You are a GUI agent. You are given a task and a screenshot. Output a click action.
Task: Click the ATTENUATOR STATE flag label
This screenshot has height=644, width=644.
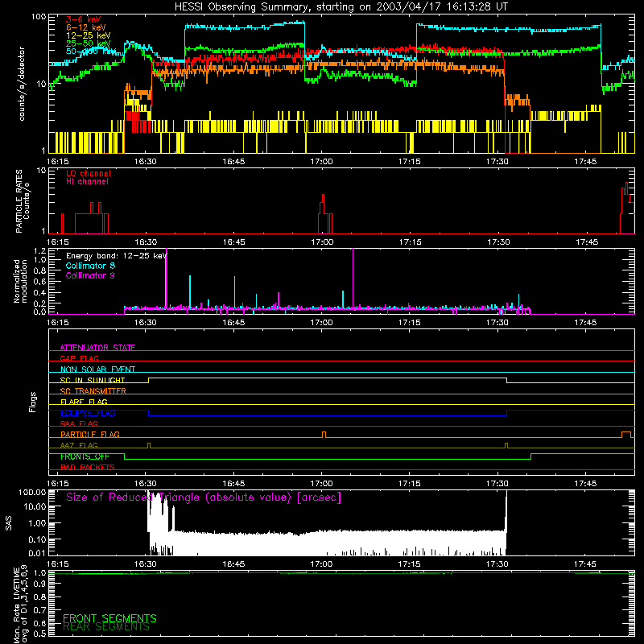(x=97, y=348)
